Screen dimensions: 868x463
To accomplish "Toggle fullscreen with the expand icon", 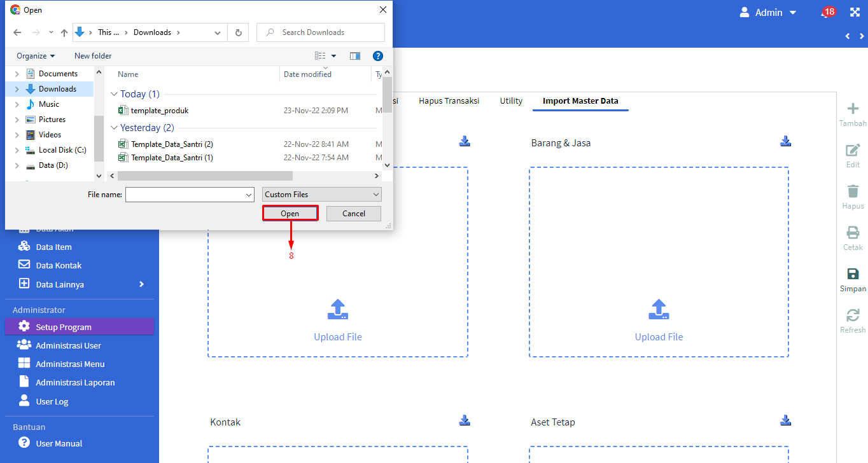I will [855, 13].
